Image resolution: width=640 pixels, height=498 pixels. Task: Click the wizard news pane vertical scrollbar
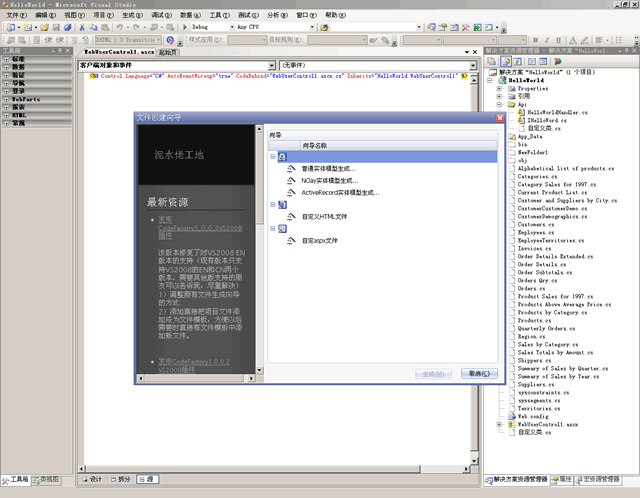[x=259, y=249]
